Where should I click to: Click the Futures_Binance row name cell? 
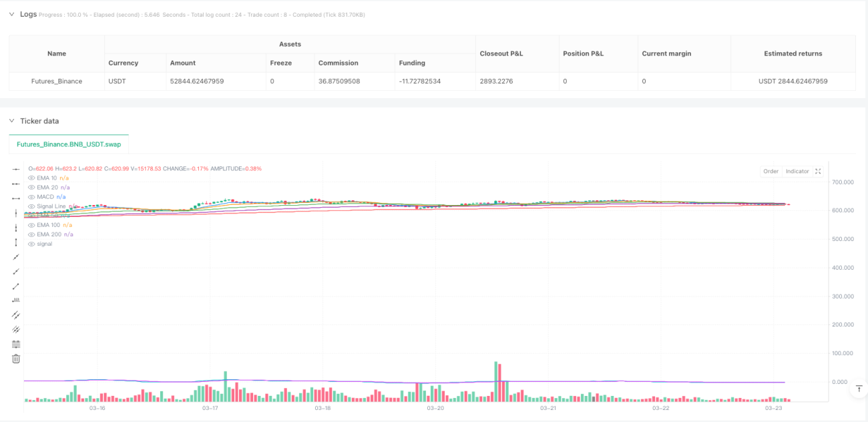(57, 81)
